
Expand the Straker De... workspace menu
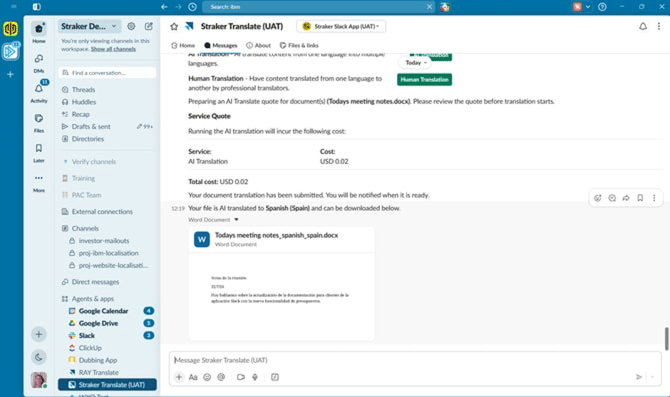pos(89,26)
